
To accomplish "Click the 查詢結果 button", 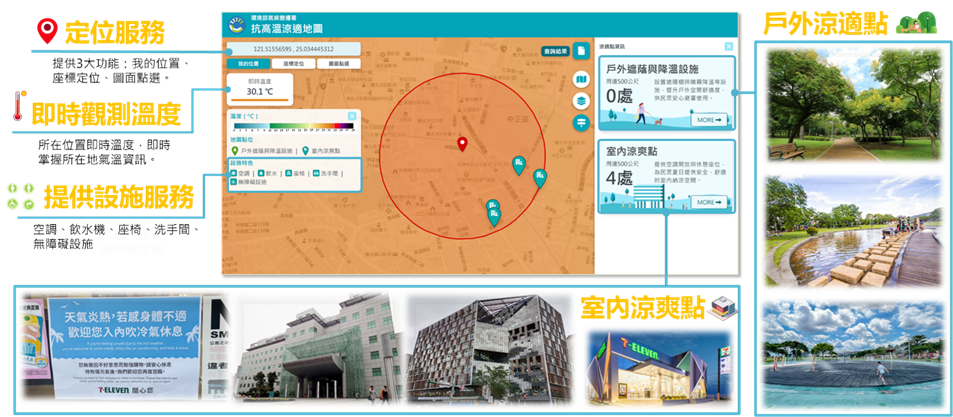I will (x=556, y=51).
